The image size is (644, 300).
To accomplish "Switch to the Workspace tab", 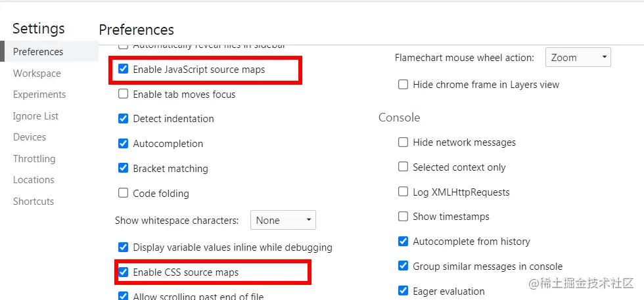I will (37, 74).
